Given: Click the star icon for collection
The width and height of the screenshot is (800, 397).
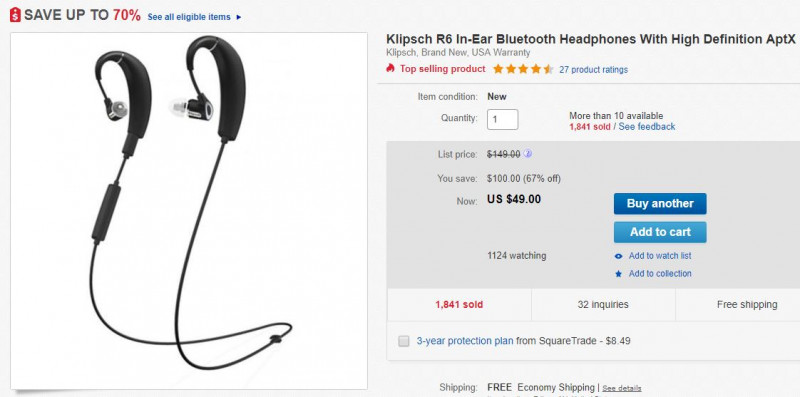Looking at the screenshot, I should point(618,274).
